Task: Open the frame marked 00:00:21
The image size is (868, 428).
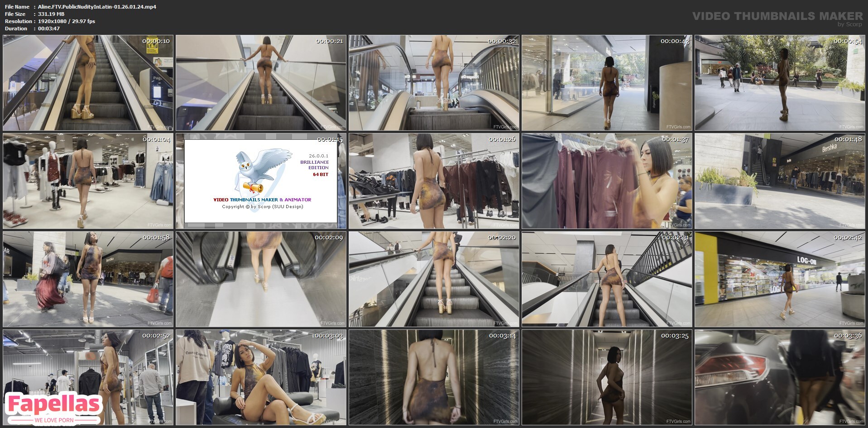Action: click(261, 83)
